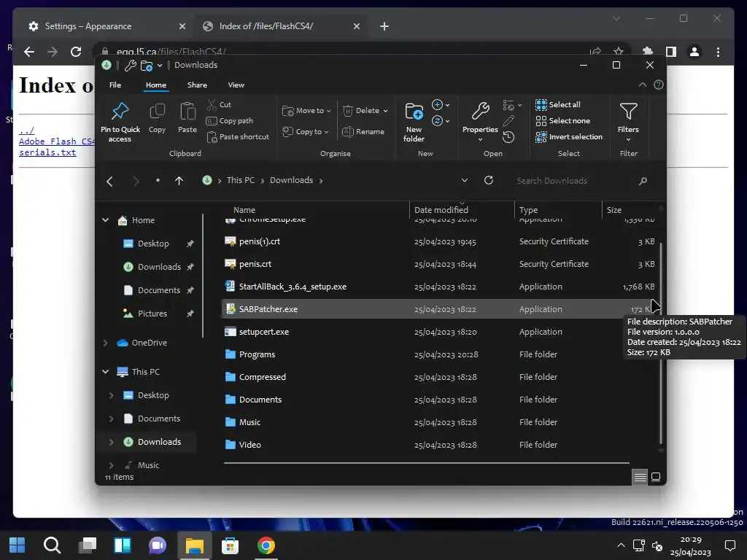Click the Paste ribbon icon
The height and width of the screenshot is (560, 747).
tap(187, 112)
